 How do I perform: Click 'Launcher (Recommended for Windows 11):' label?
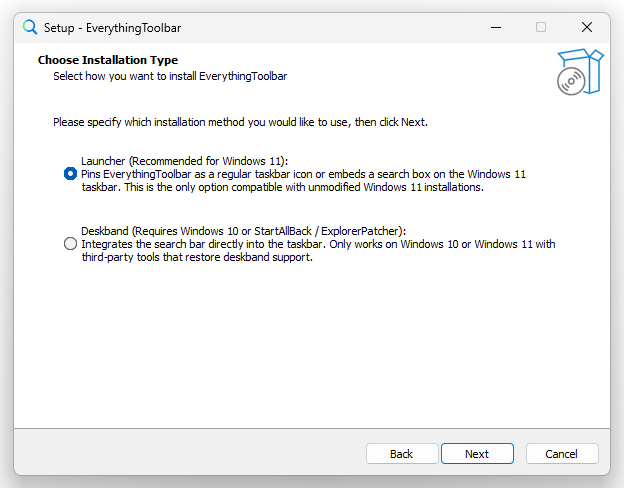184,161
